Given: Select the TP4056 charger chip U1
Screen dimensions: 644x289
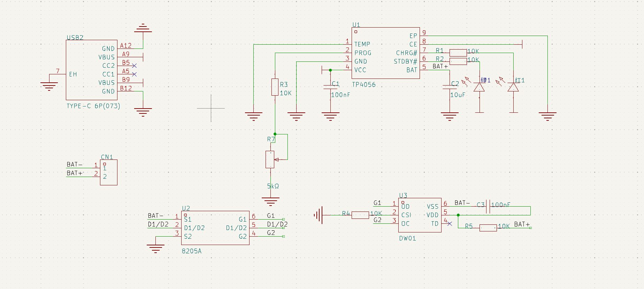Looking at the screenshot, I should point(385,53).
